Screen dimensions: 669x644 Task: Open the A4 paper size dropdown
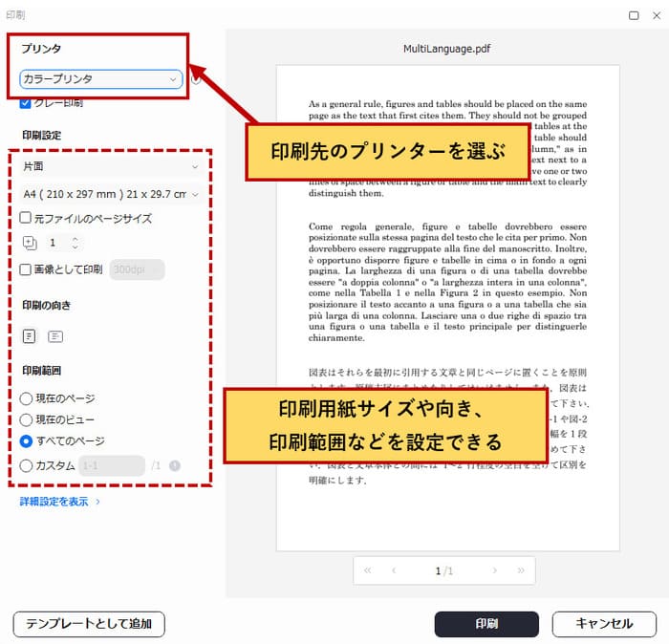pos(111,195)
